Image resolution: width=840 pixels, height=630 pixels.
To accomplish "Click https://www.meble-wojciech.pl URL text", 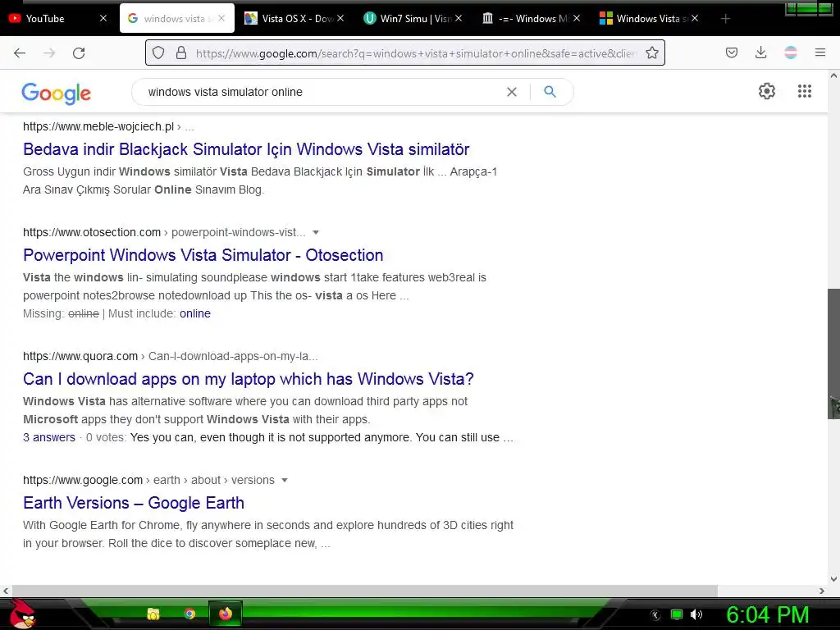I will pos(98,126).
